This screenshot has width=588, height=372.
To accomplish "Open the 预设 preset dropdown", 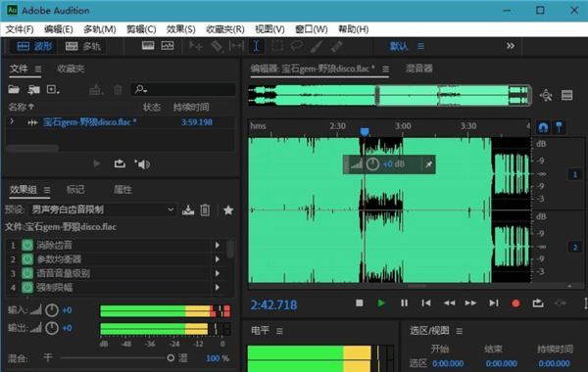I will 102,209.
